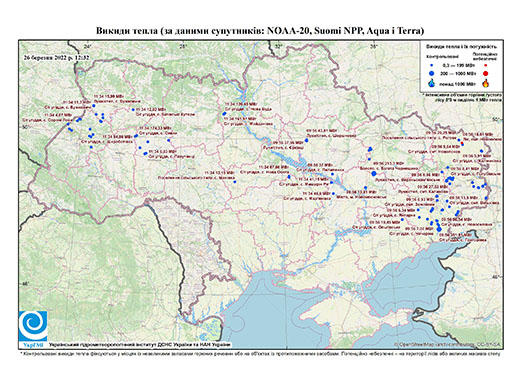Click the small blue dot in legend

[x=432, y=65]
